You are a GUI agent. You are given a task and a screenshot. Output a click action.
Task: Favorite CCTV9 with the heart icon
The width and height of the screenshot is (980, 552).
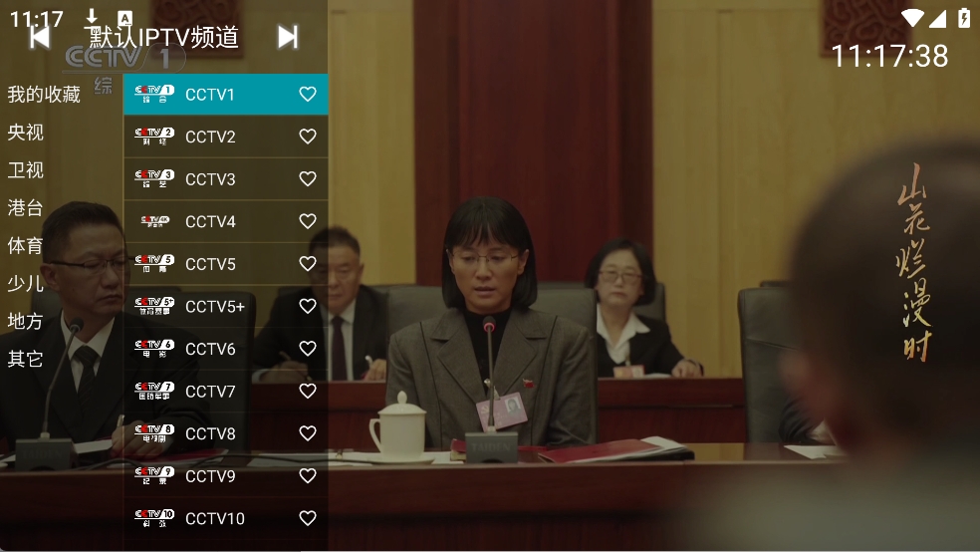[308, 475]
